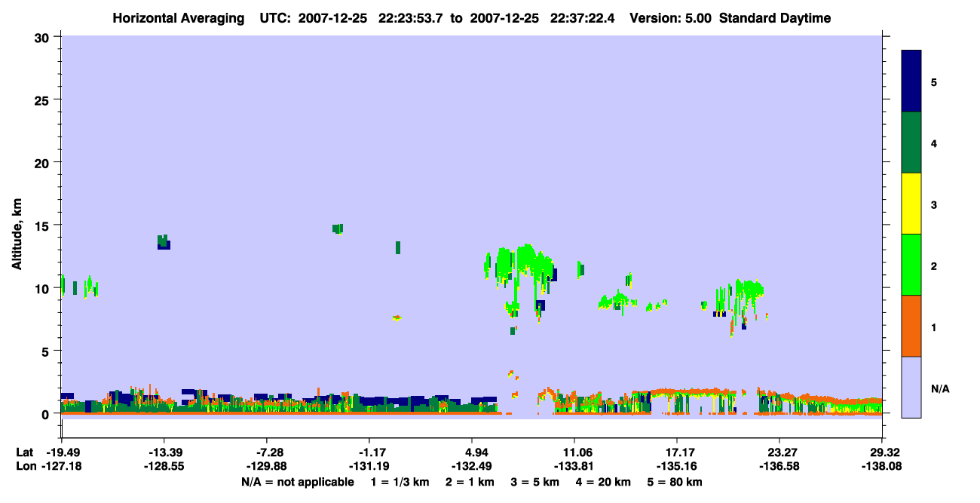Click the longitude value -131.19

pos(369,466)
